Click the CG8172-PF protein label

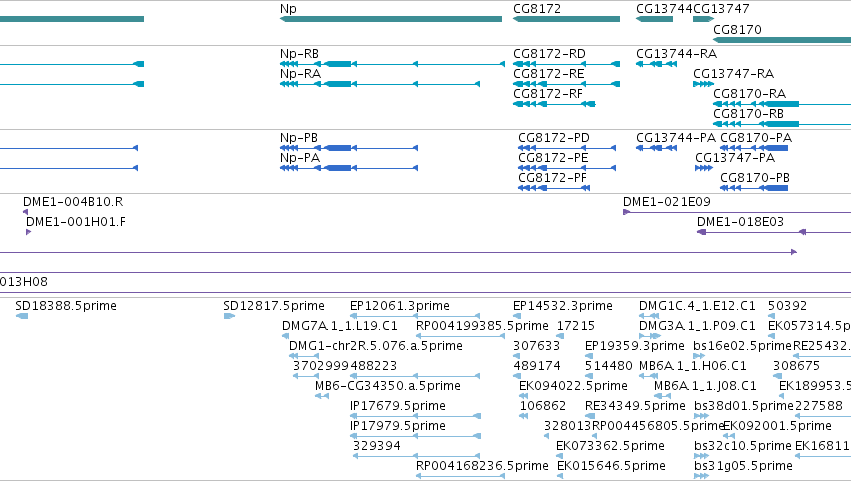[x=552, y=178]
